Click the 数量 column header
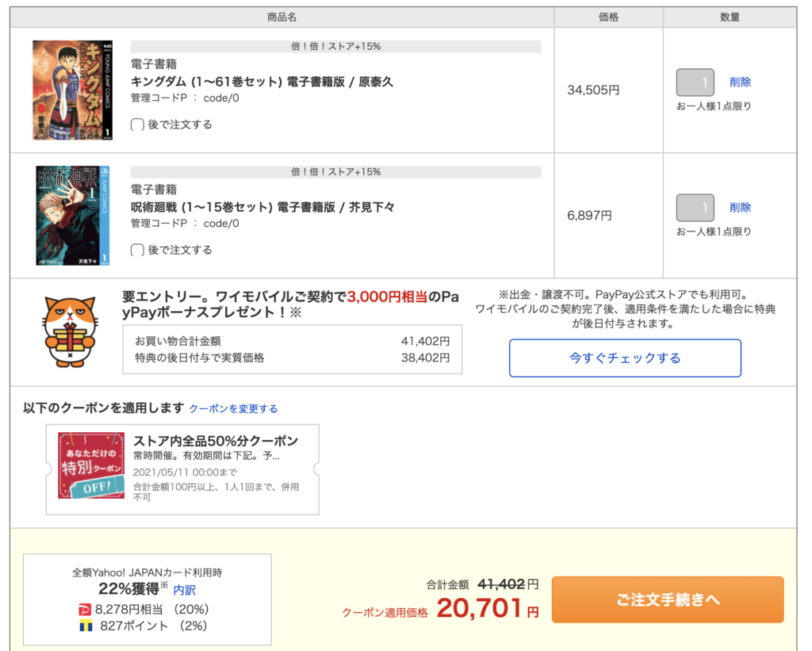 coord(730,17)
